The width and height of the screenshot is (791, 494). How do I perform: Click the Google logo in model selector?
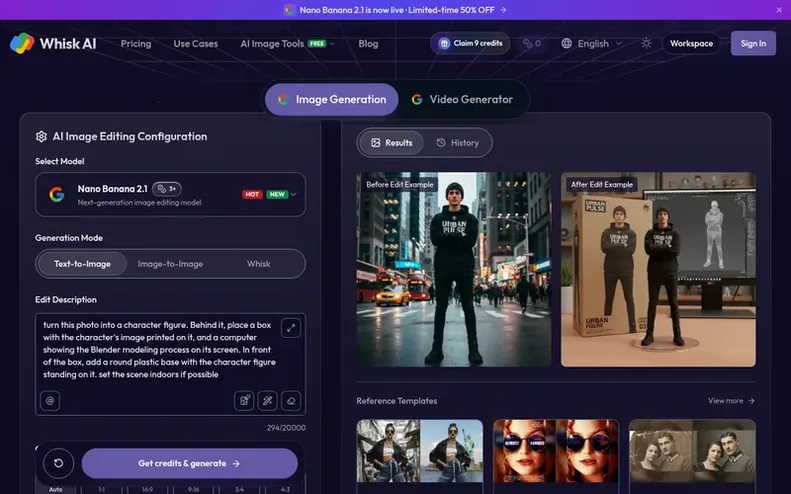tap(57, 194)
